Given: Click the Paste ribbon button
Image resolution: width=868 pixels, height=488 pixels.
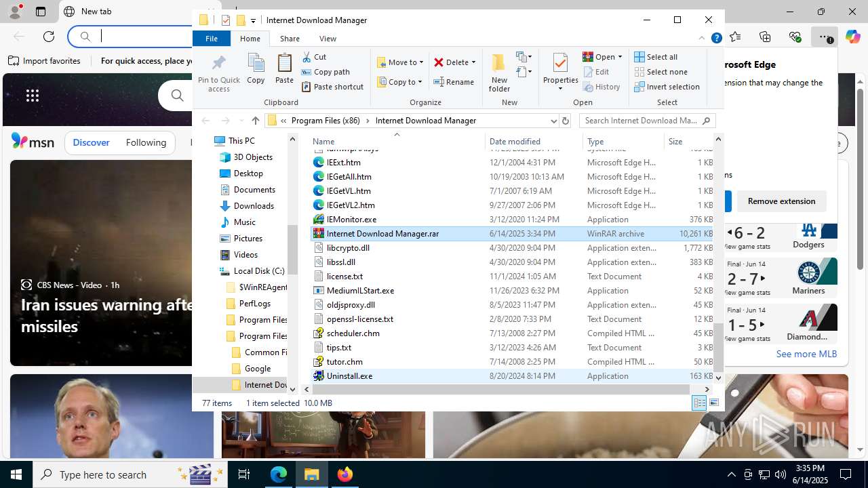Looking at the screenshot, I should coord(284,69).
